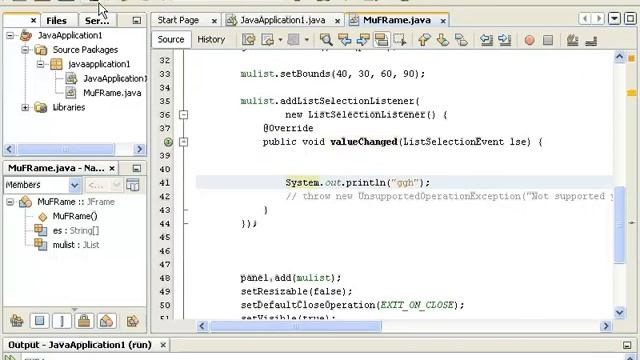Click the Navigator panel view icon beside dropdowns
The image size is (640, 360).
(133, 185)
